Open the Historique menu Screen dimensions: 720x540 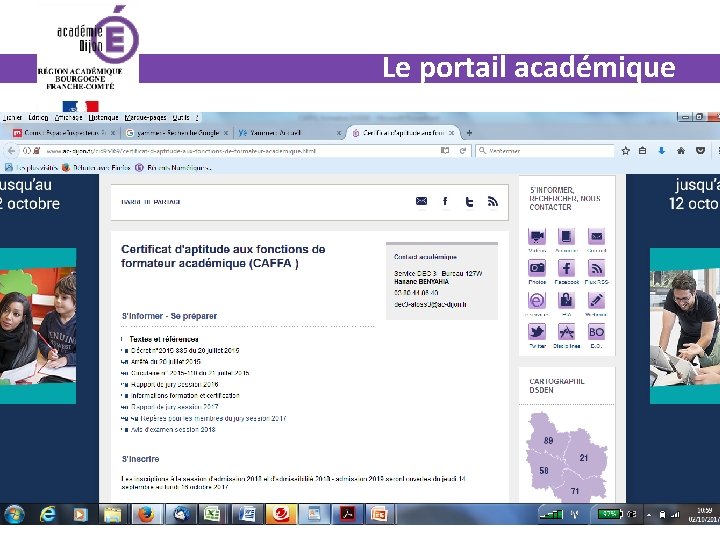coord(103,118)
